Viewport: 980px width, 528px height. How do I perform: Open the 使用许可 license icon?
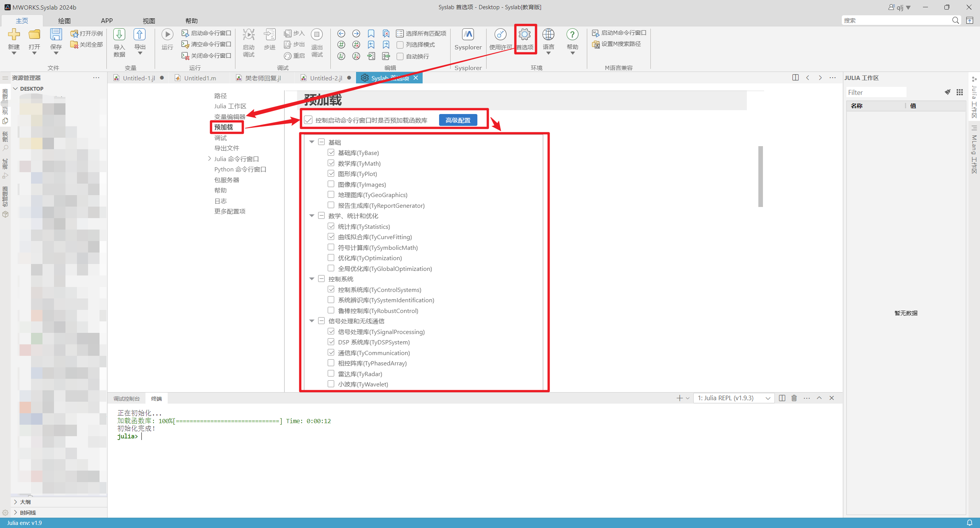(x=500, y=34)
